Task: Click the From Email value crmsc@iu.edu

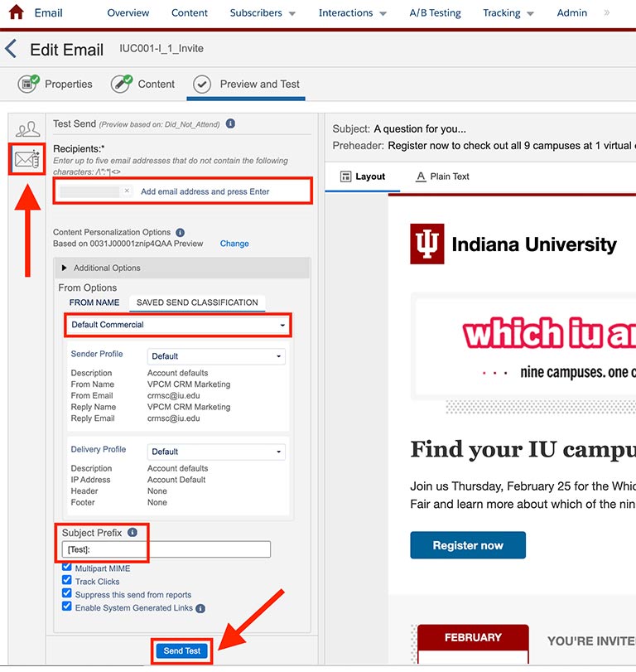Action: (173, 395)
